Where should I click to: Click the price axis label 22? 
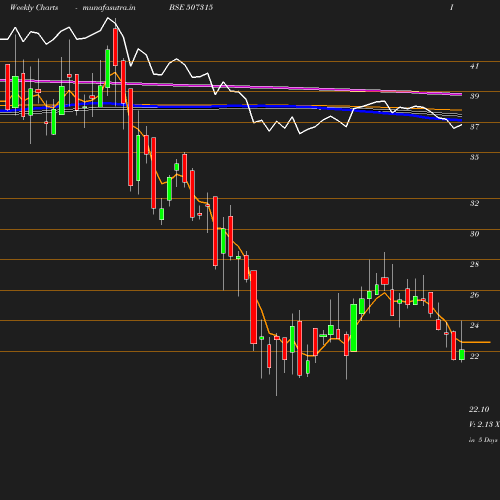[x=474, y=356]
